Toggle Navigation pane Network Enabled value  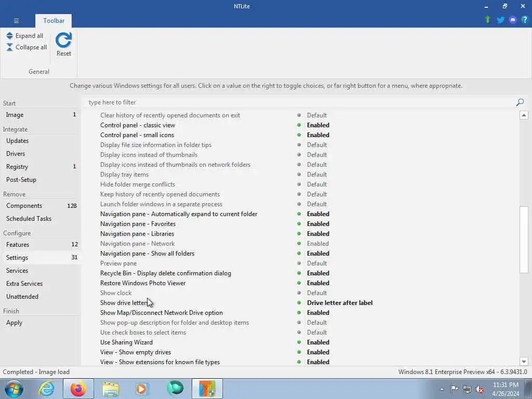(x=317, y=243)
